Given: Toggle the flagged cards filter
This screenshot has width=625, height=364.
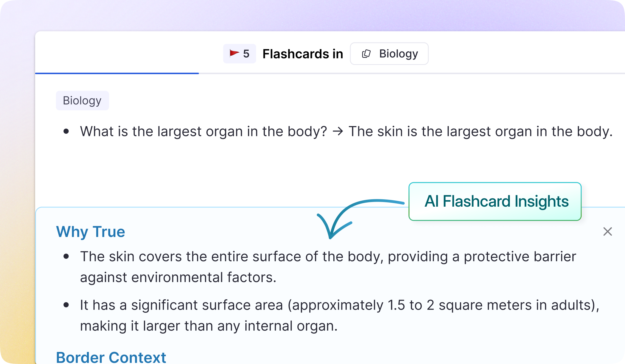Looking at the screenshot, I should pos(239,53).
